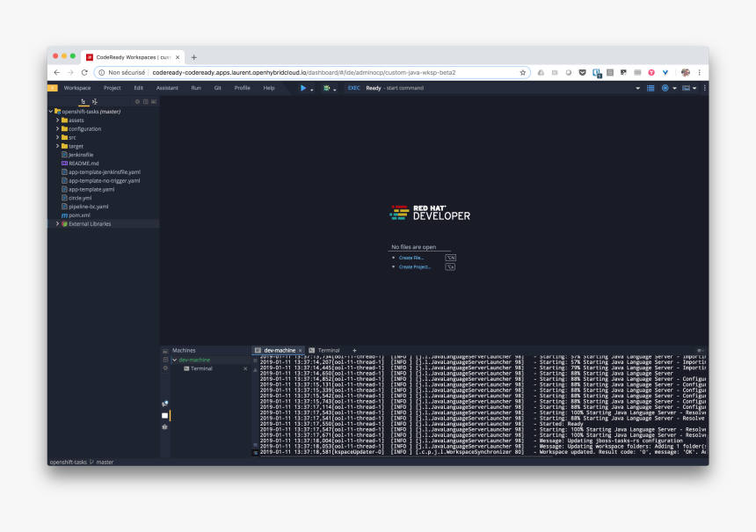Select Terminal under dev-machine

tap(201, 368)
